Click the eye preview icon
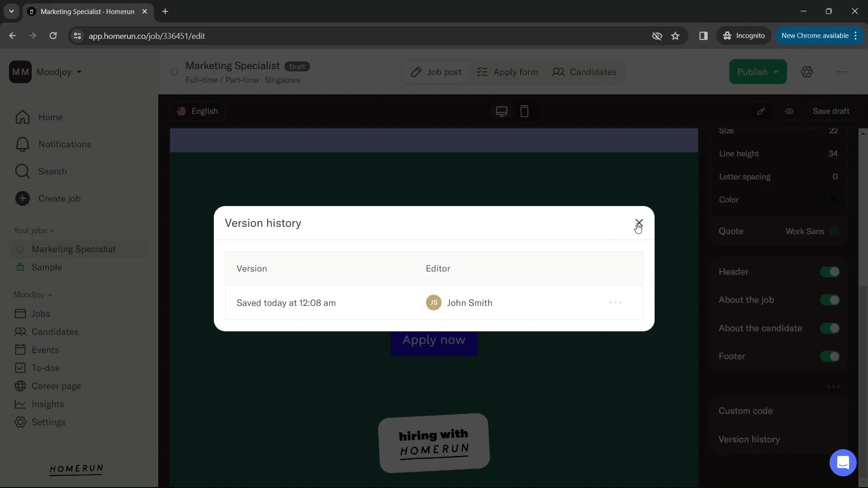868x488 pixels. pyautogui.click(x=789, y=111)
